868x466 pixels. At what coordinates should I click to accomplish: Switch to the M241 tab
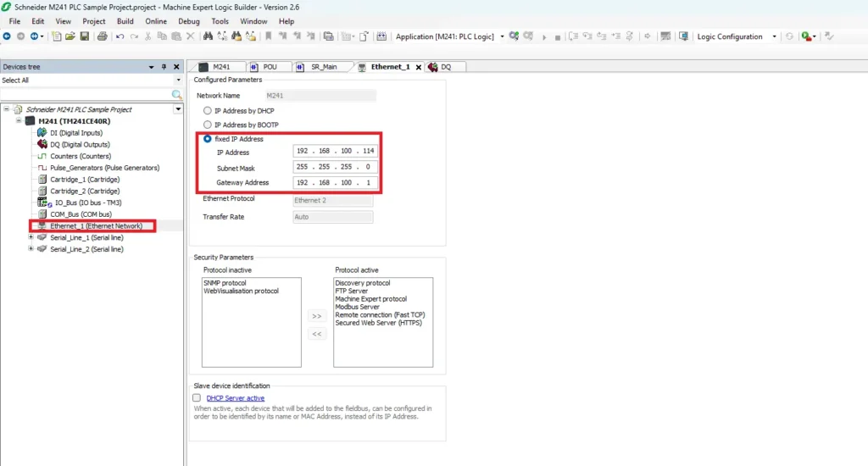coord(221,67)
